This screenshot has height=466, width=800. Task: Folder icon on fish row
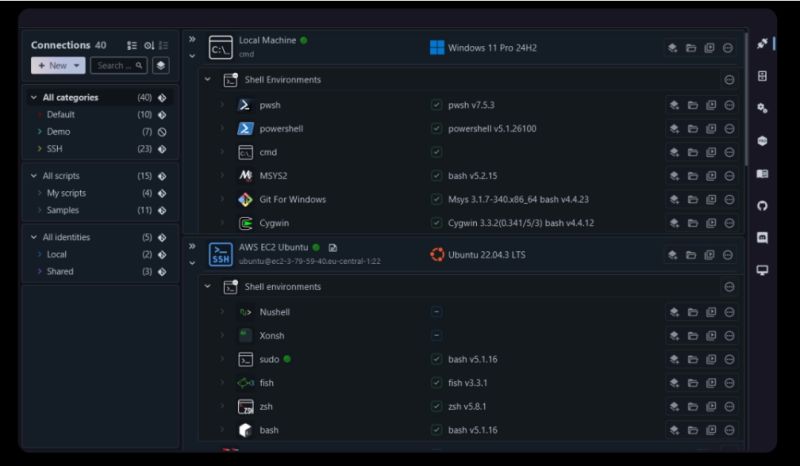point(692,383)
